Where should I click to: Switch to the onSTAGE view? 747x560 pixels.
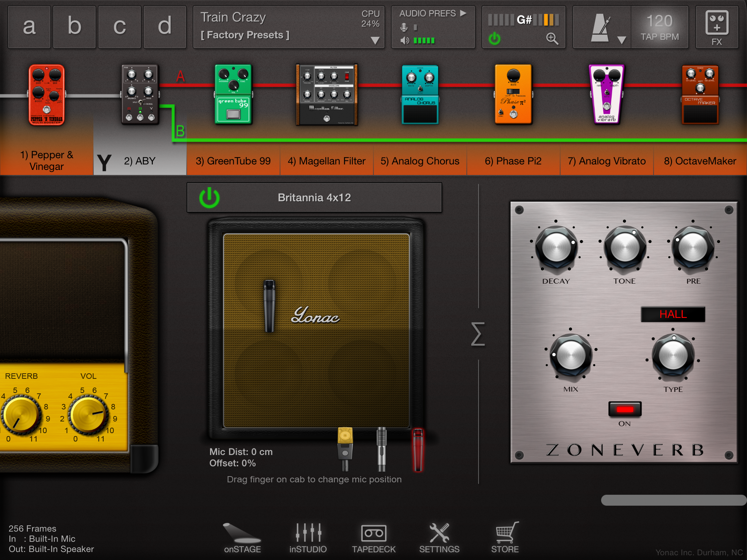(x=242, y=538)
